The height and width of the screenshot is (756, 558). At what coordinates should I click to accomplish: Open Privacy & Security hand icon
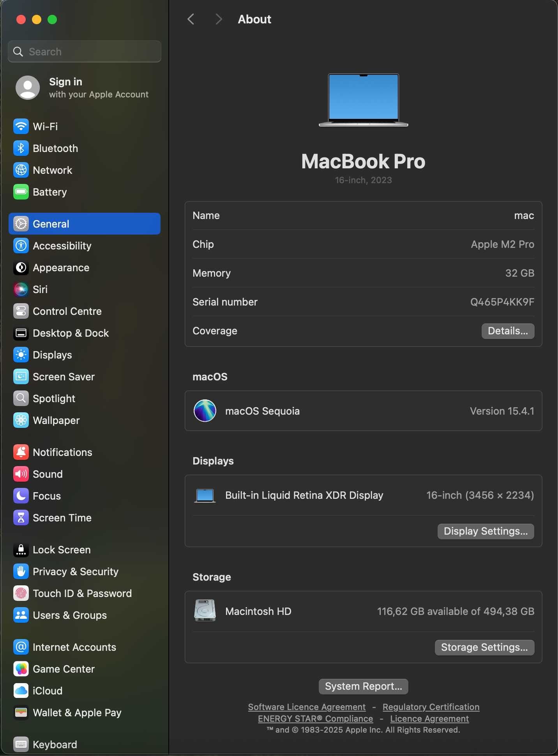tap(21, 571)
